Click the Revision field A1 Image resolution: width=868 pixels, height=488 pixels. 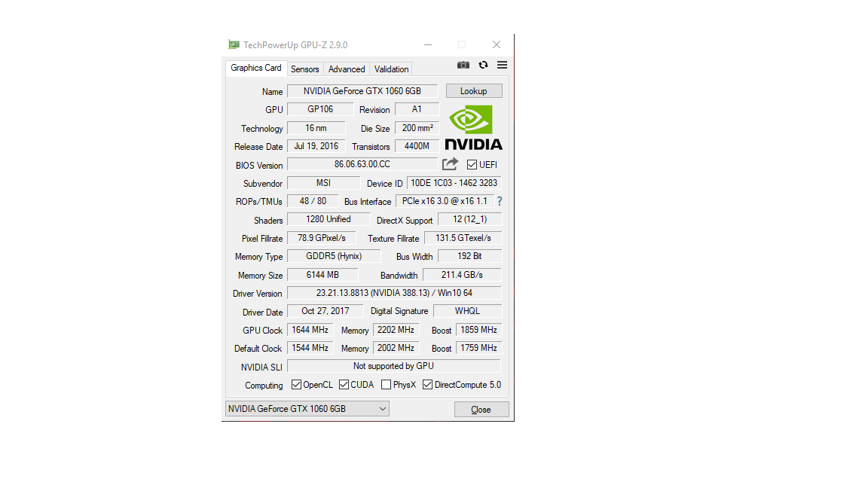417,109
